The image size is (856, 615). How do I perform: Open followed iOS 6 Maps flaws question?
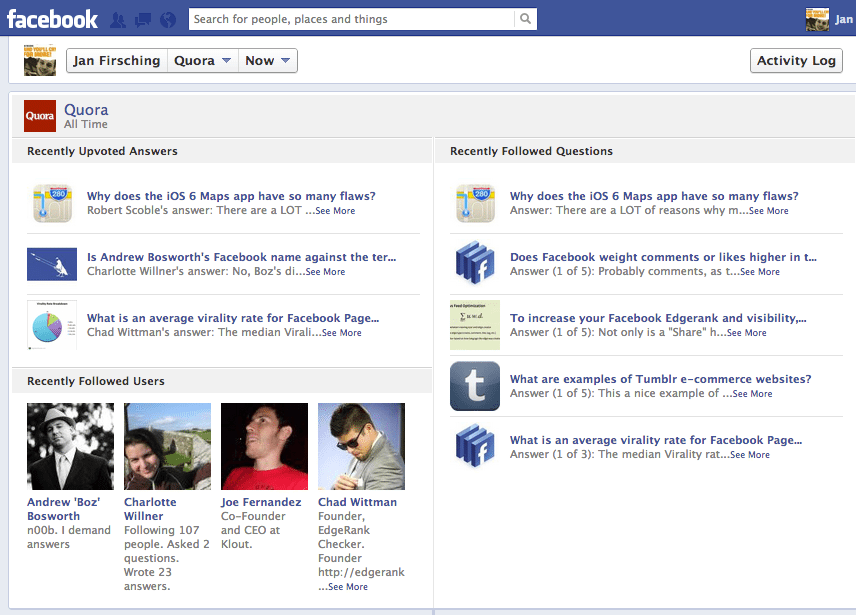654,196
